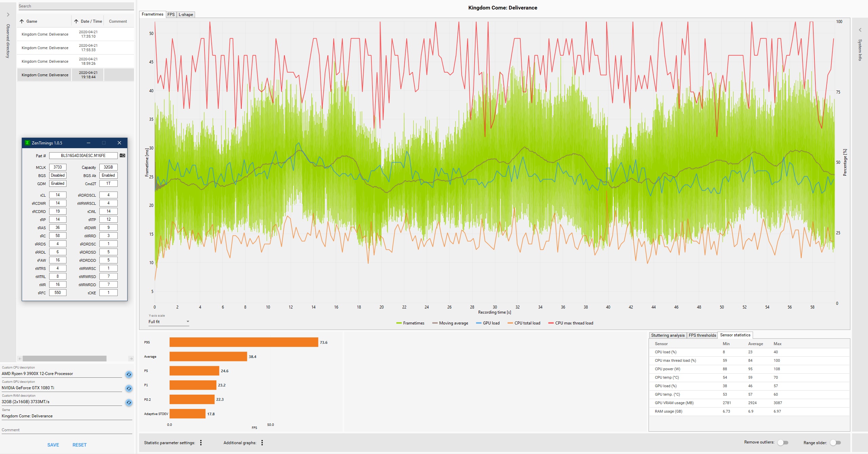This screenshot has height=454, width=868.
Task: Expand the Observed directory side panel arrow
Action: pos(8,15)
